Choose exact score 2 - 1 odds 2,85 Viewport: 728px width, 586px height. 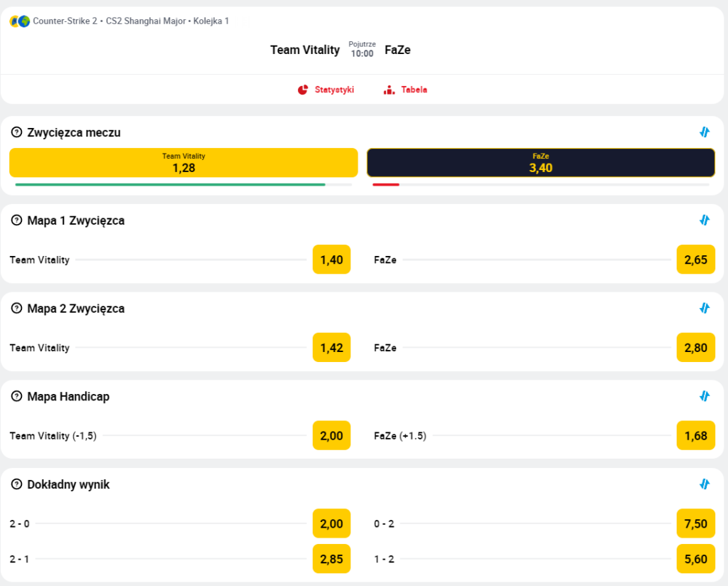(331, 559)
